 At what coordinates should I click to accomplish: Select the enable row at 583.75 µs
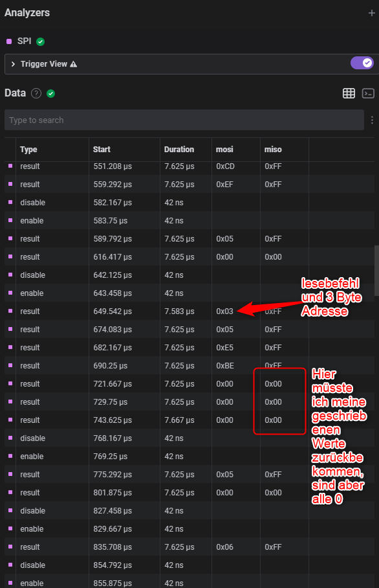(x=189, y=220)
